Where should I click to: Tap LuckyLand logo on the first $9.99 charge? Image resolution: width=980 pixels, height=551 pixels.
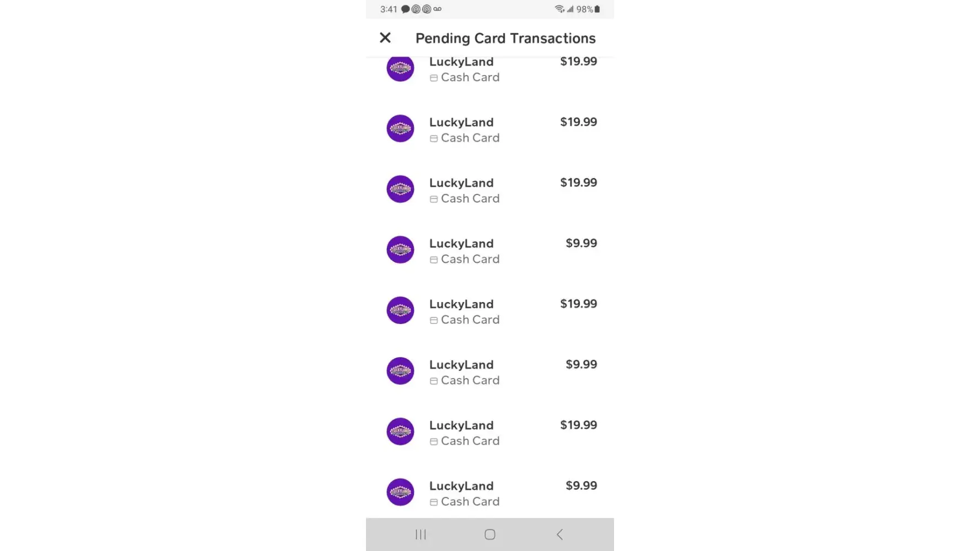pos(400,250)
